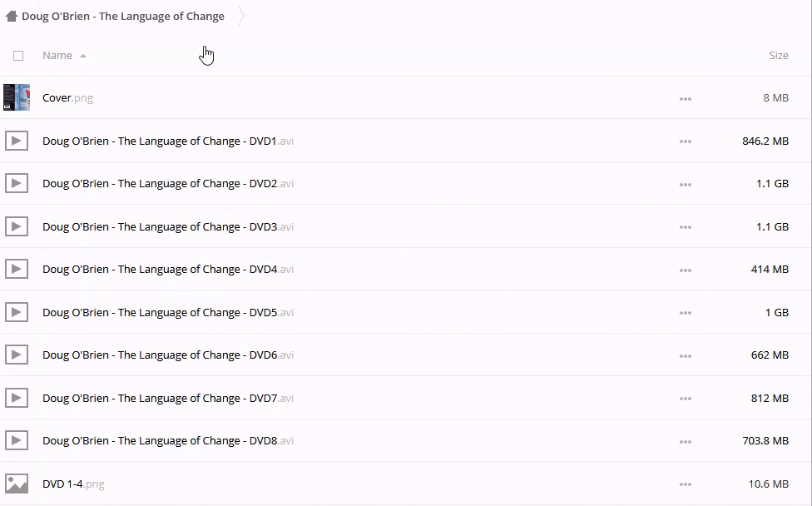Image resolution: width=812 pixels, height=506 pixels.
Task: Click the home icon in breadcrumb
Action: coord(12,16)
